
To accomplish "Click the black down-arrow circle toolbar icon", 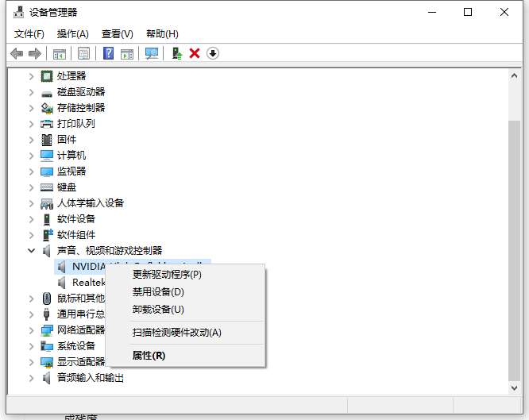I will pos(212,53).
